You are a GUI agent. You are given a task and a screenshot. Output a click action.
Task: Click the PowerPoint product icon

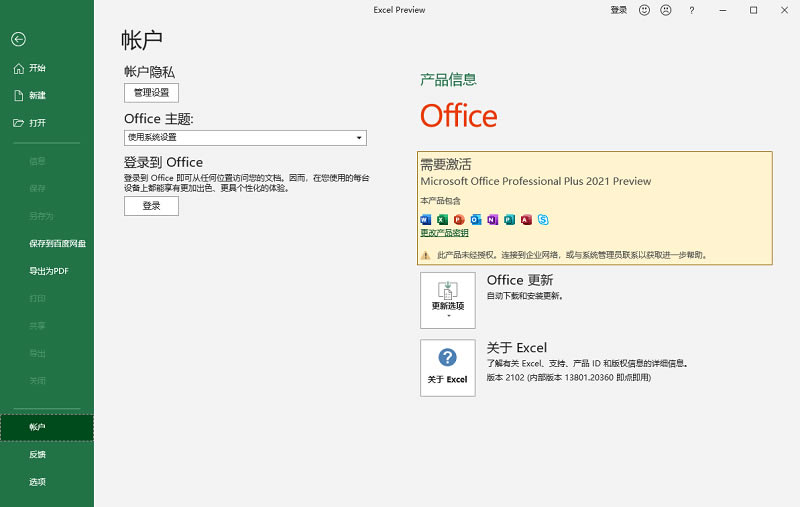coord(459,219)
